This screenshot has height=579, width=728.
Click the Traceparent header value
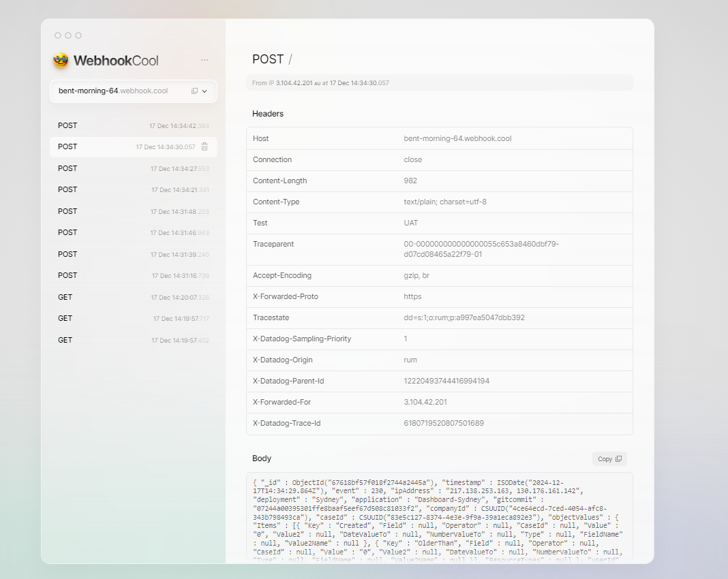(x=481, y=249)
